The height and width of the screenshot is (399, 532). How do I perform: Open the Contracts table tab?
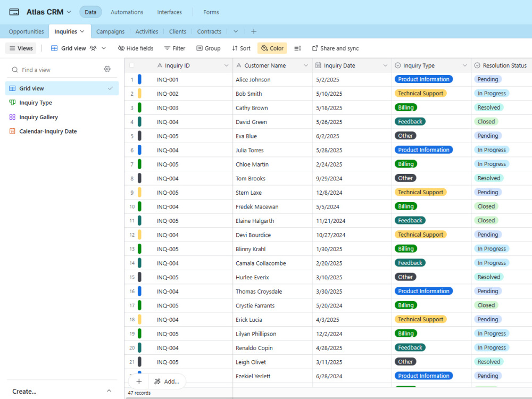point(209,31)
